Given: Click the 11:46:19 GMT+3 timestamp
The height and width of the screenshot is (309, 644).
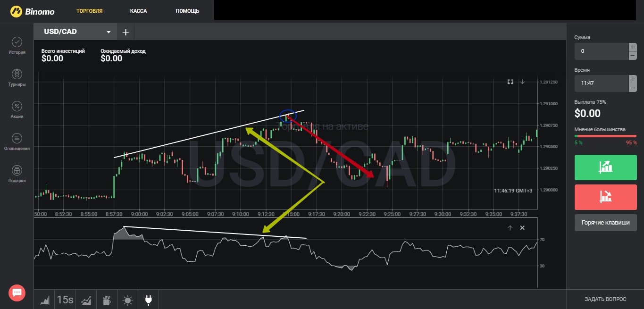Looking at the screenshot, I should tap(513, 191).
